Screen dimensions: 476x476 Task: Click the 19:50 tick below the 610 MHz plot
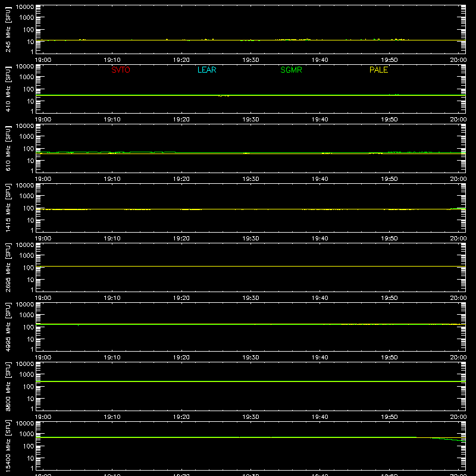pyautogui.click(x=389, y=179)
